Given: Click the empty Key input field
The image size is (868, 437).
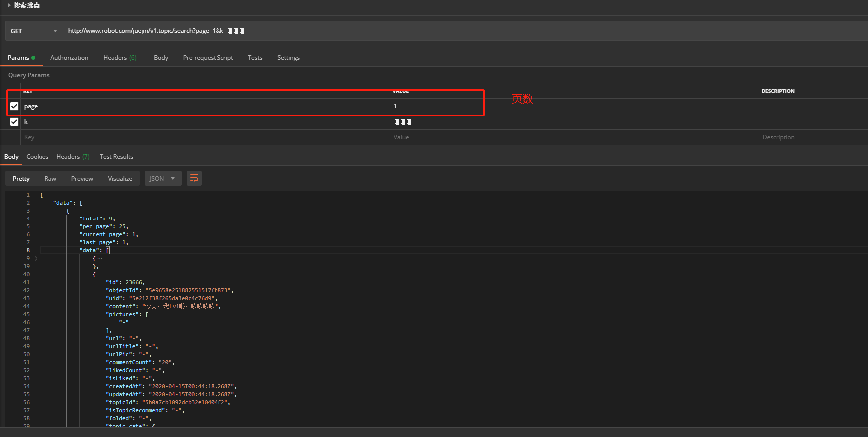Looking at the screenshot, I should coord(205,137).
